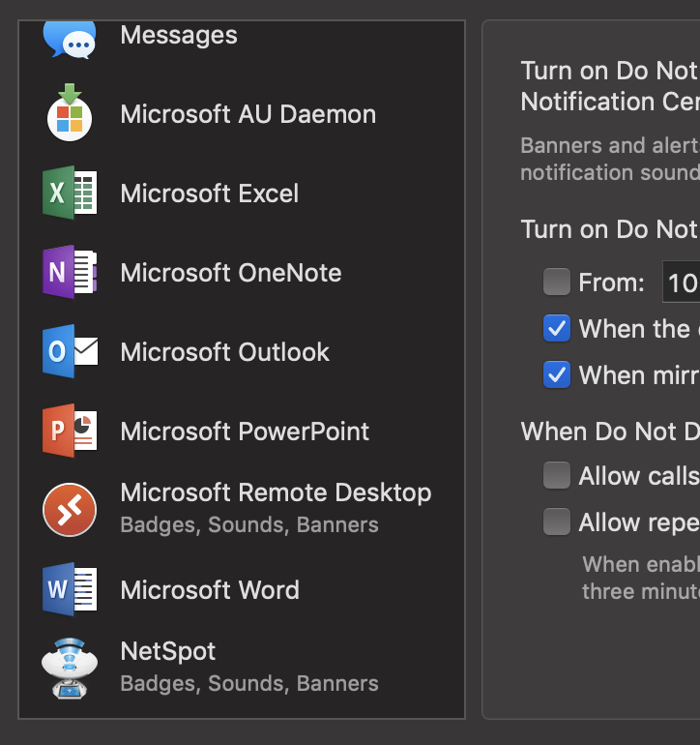Screen dimensions: 700x745
Task: Click Badges, Sounds, Banners under Remote Desktop
Action: (249, 525)
